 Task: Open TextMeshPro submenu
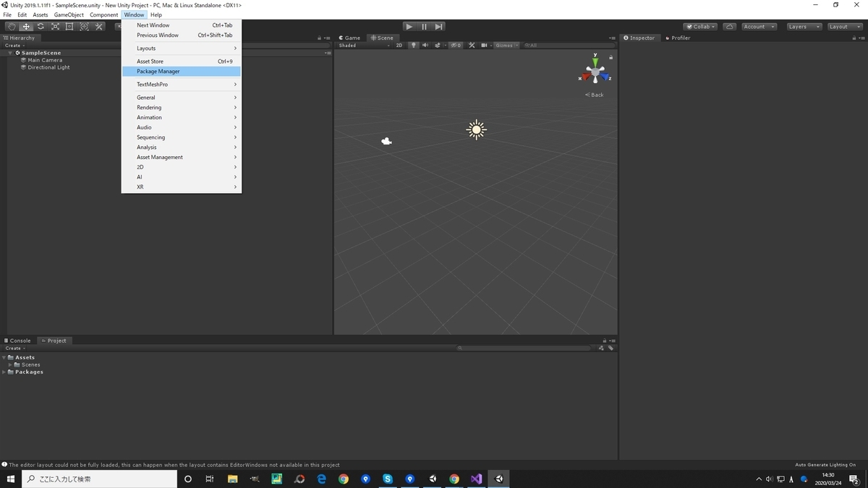coord(182,85)
